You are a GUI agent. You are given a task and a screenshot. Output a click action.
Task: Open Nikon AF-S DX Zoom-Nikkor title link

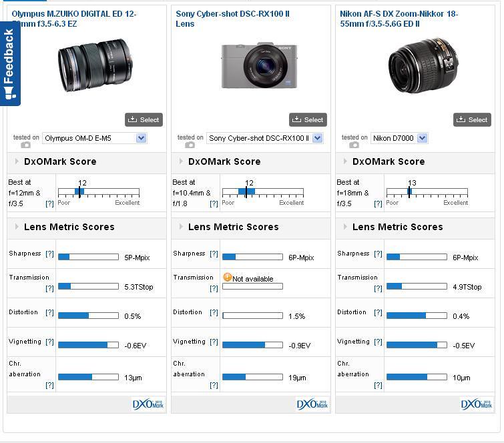pos(399,19)
